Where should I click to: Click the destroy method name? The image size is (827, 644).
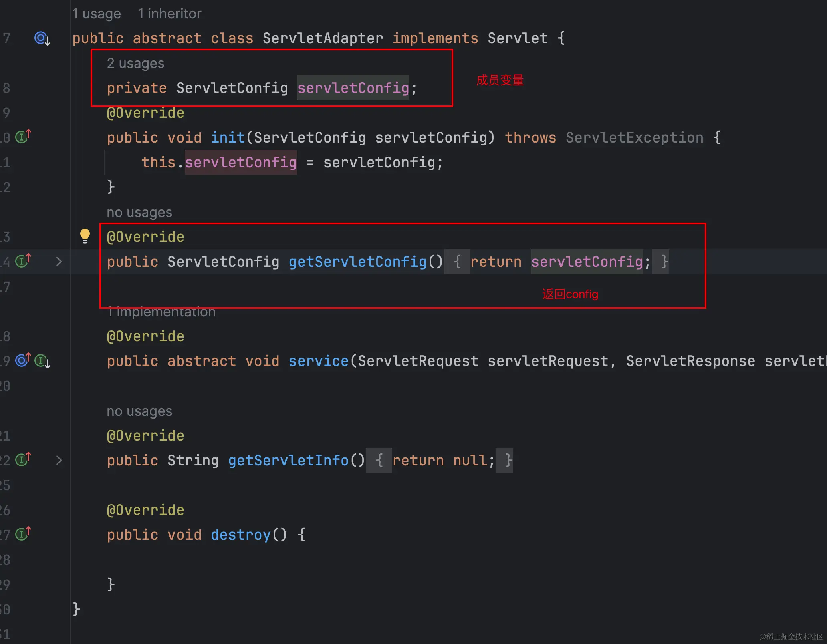coord(240,535)
